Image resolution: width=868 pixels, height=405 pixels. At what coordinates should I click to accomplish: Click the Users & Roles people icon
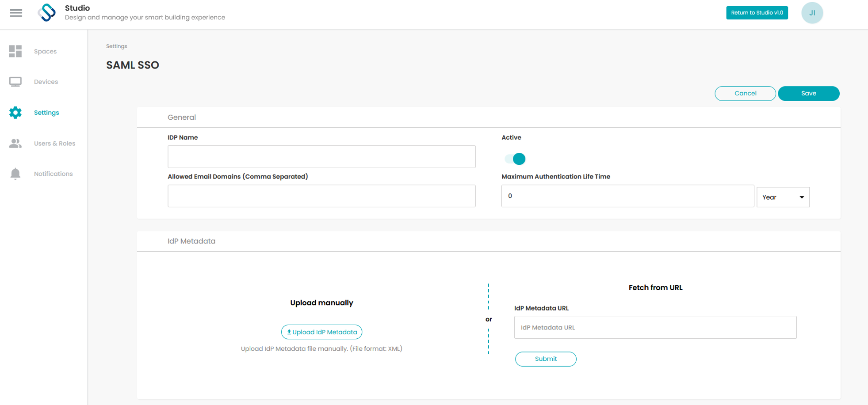tap(15, 144)
